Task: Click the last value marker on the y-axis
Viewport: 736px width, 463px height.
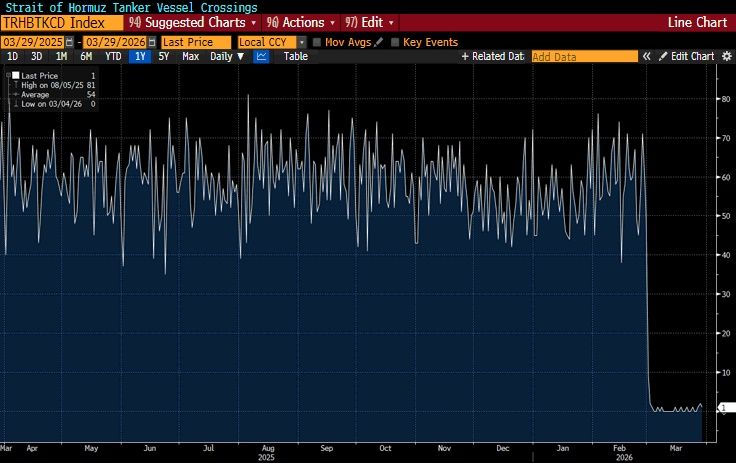Action: click(722, 409)
